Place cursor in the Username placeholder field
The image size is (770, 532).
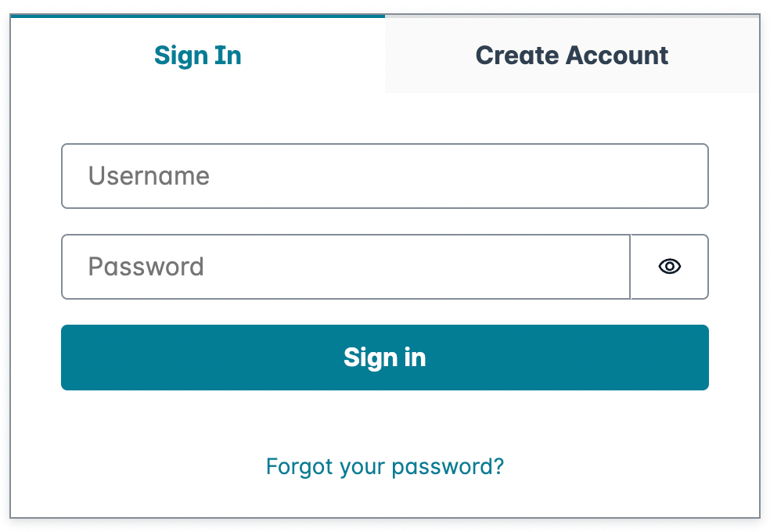click(x=384, y=176)
